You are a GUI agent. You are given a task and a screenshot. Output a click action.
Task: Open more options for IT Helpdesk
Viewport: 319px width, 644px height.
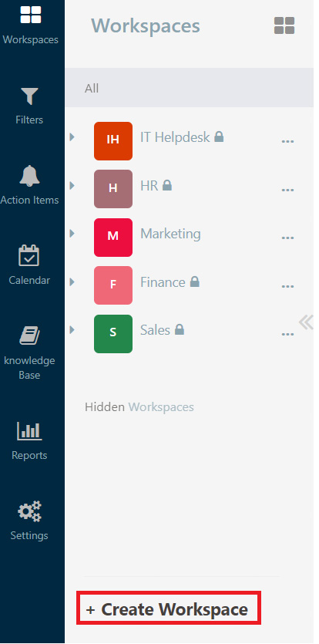(287, 141)
